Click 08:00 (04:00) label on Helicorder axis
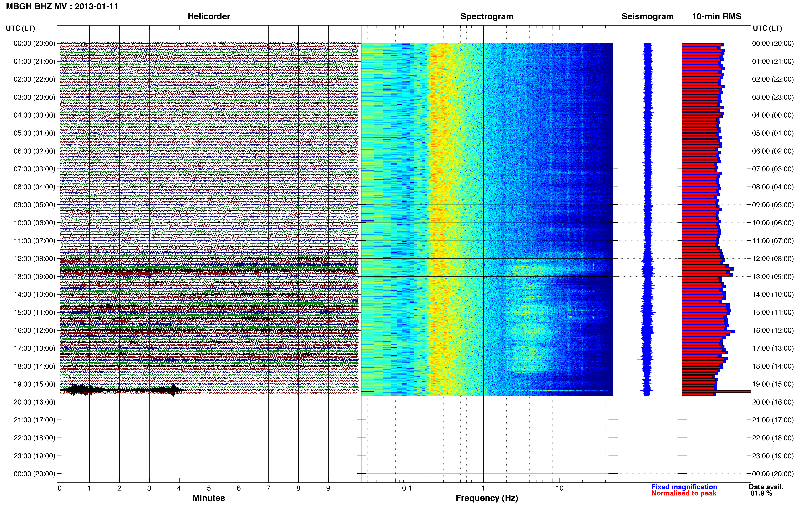Image resolution: width=812 pixels, height=508 pixels. (x=34, y=187)
